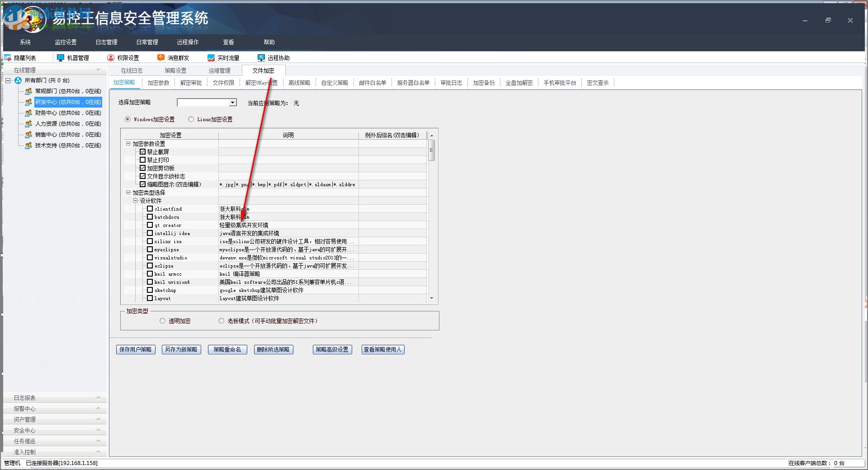Switch to the 策略设置 tab
This screenshot has height=470, width=868.
(175, 70)
